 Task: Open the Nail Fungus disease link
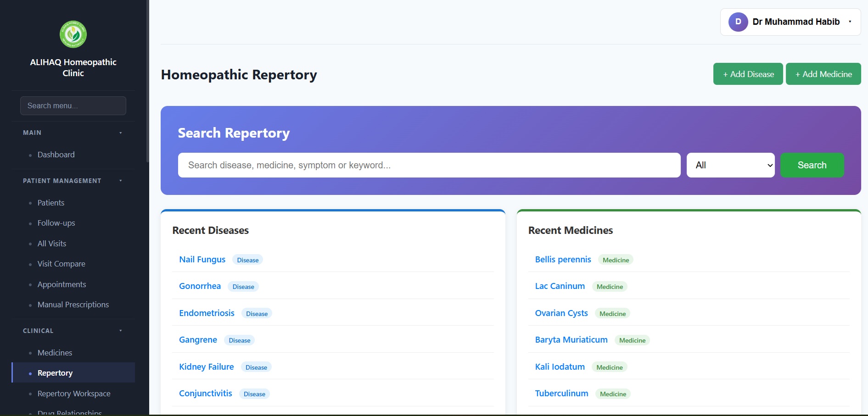click(x=202, y=260)
